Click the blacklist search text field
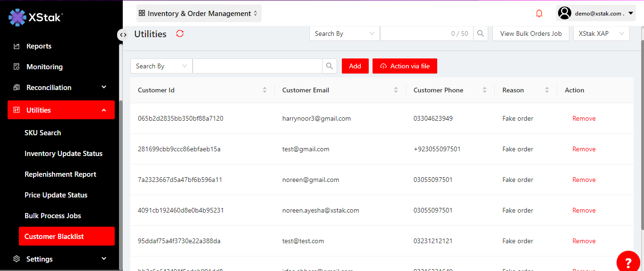 [257, 66]
